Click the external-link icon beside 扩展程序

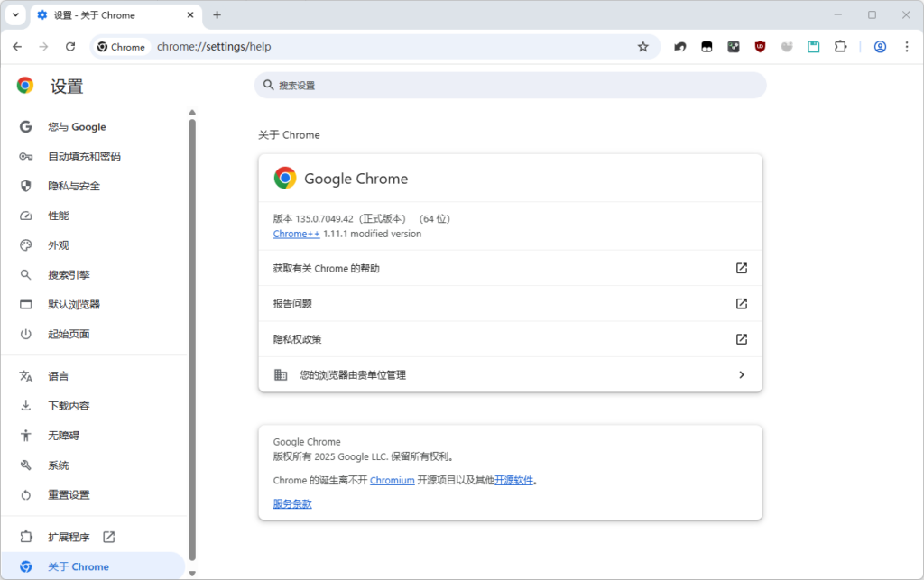point(109,537)
